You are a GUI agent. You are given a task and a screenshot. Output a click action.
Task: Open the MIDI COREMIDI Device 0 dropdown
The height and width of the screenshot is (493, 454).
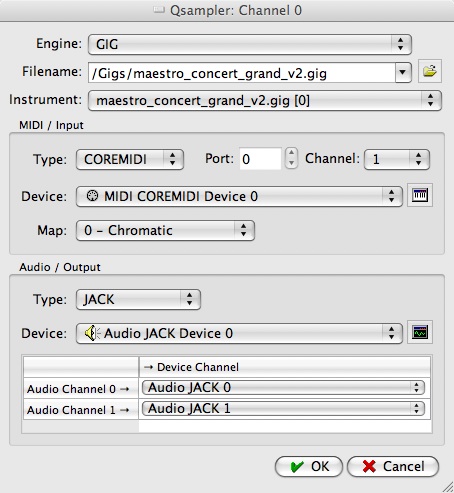click(239, 197)
